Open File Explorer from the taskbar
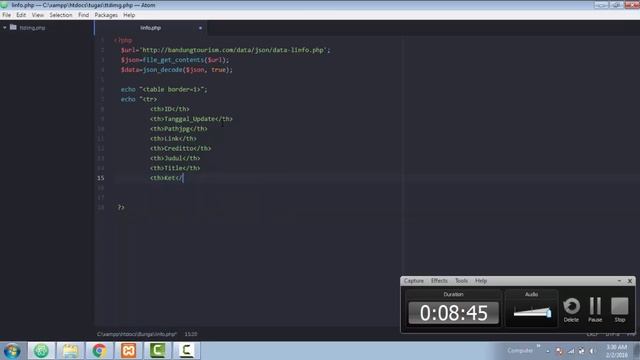The image size is (640, 360). click(x=70, y=351)
